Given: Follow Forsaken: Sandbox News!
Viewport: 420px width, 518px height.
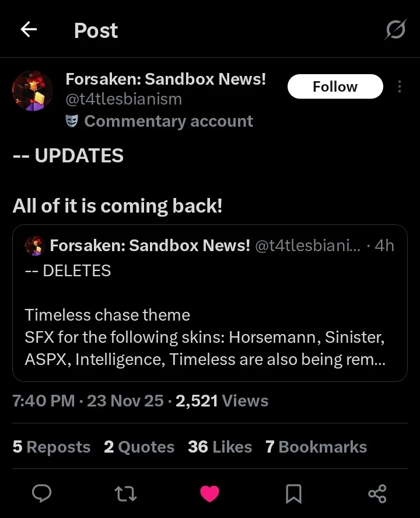Looking at the screenshot, I should [335, 86].
